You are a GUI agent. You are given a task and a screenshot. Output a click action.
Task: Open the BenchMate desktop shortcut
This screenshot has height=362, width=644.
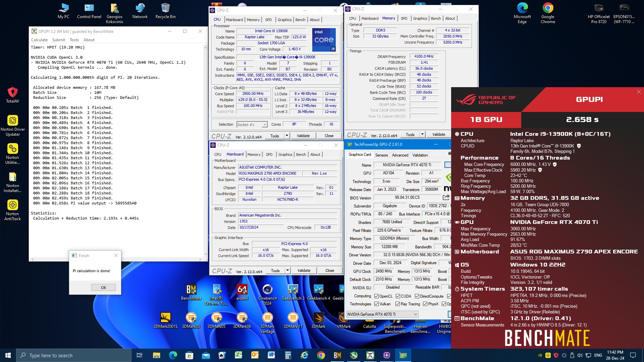pyautogui.click(x=191, y=292)
